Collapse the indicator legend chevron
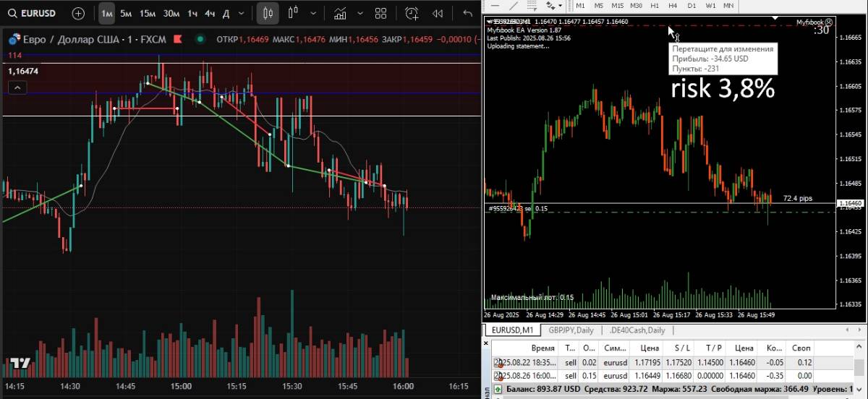Screen dimensions: 868x399 tap(18, 87)
